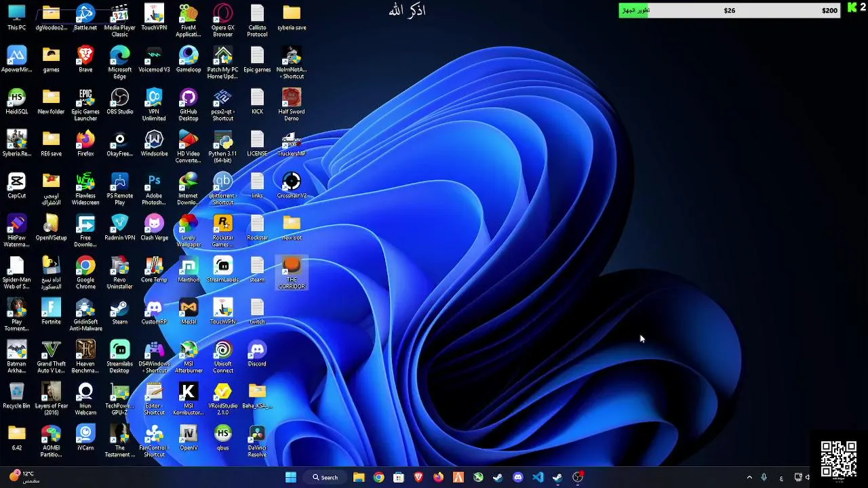Select the Medal desktop icon
The height and width of the screenshot is (488, 868).
pos(189,312)
